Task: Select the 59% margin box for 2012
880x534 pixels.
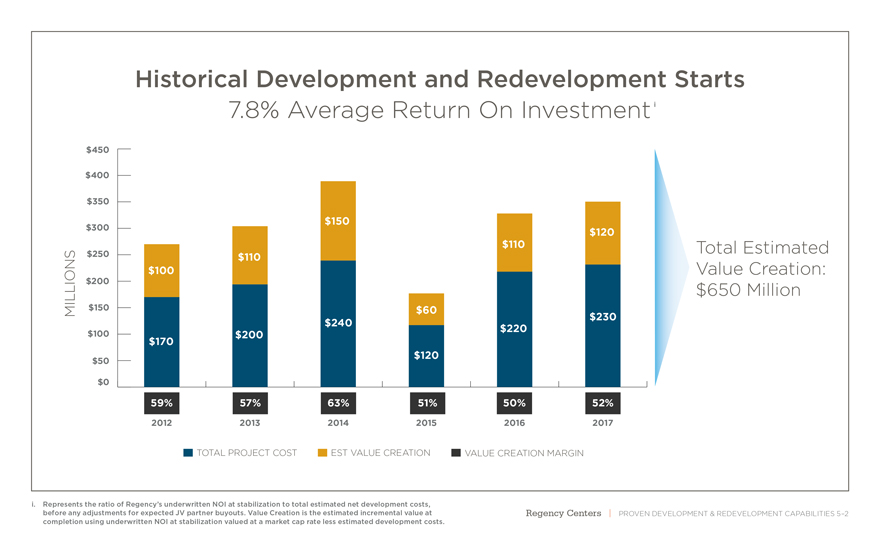Action: click(x=161, y=403)
